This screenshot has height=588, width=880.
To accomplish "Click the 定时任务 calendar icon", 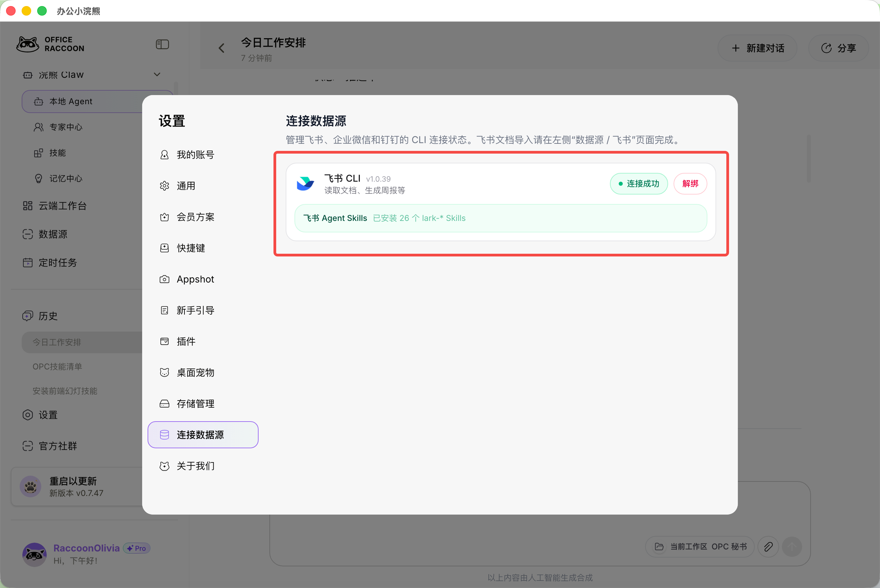I will 28,263.
